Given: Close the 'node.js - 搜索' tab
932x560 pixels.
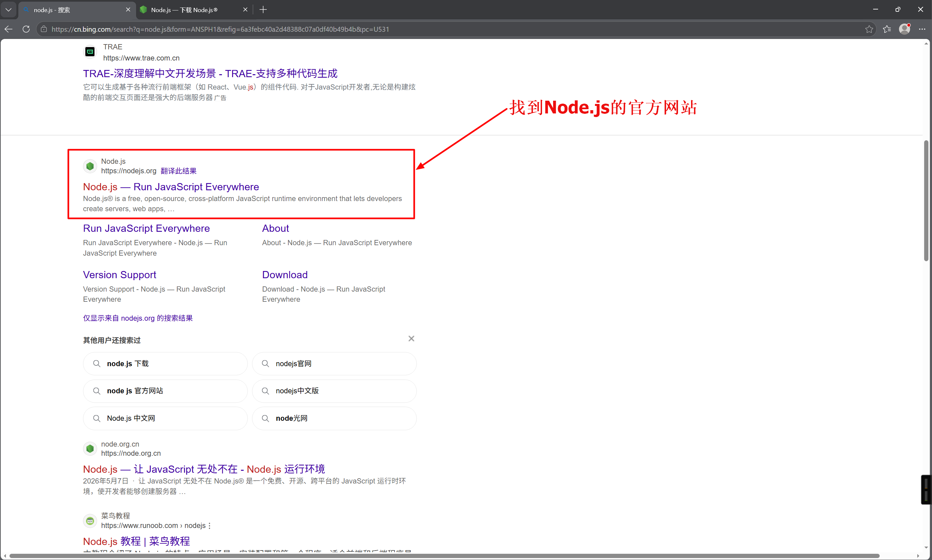Looking at the screenshot, I should [128, 9].
